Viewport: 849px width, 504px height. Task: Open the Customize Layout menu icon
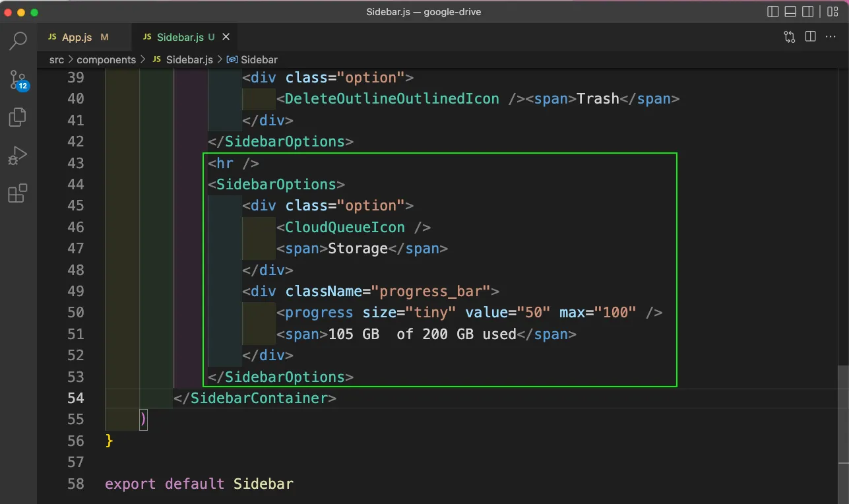(833, 12)
